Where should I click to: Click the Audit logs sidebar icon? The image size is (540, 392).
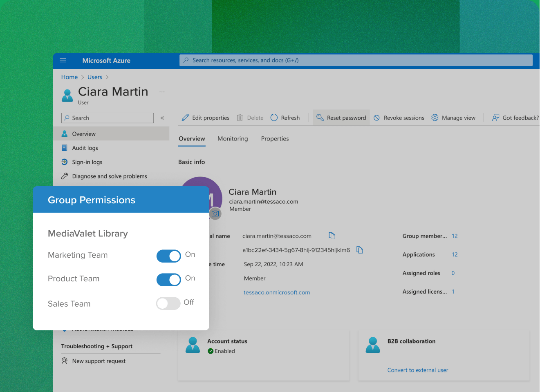click(x=65, y=148)
